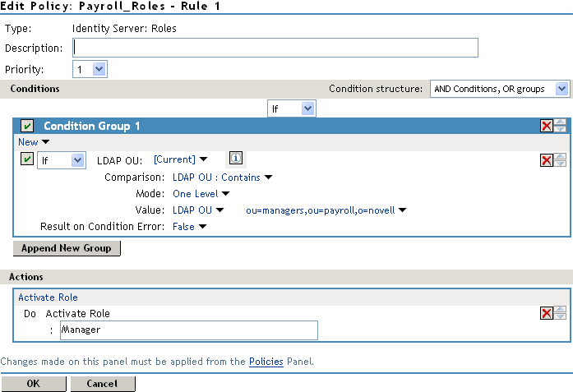Image resolution: width=573 pixels, height=392 pixels.
Task: Follow the Policies link
Action: 266,362
